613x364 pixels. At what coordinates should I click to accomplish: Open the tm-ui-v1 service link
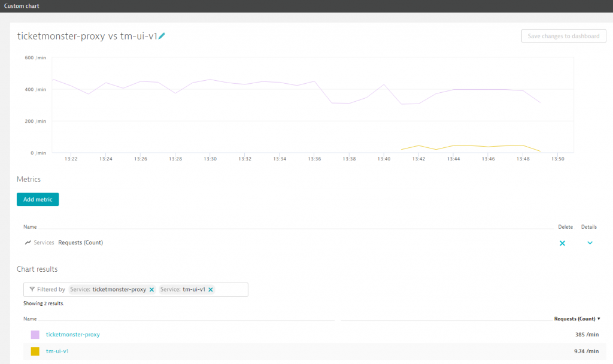pyautogui.click(x=57, y=351)
